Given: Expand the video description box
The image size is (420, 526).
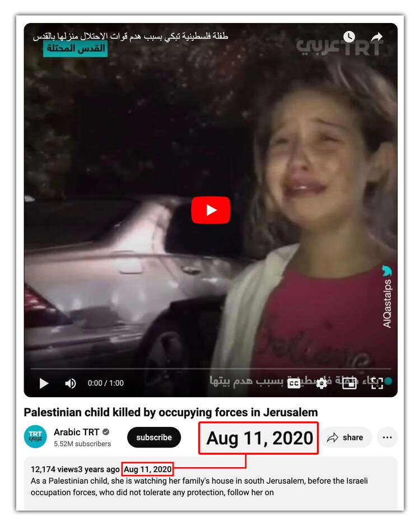Looking at the screenshot, I should 211,483.
